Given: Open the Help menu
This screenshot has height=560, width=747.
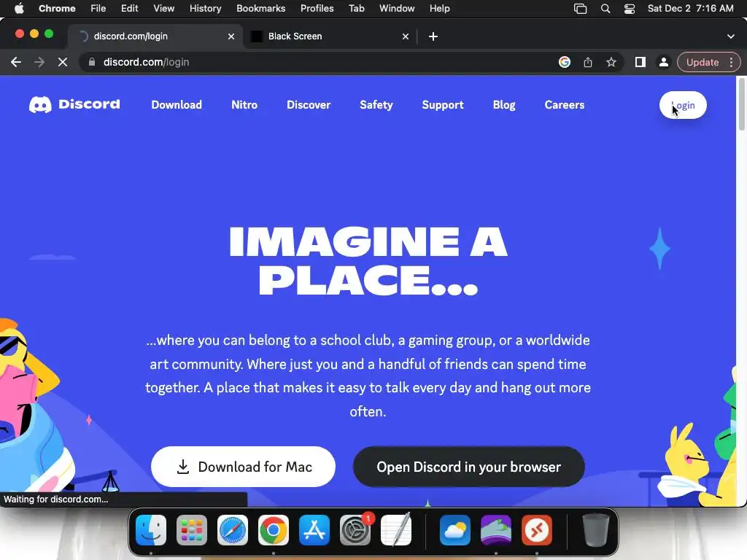Looking at the screenshot, I should (x=439, y=8).
